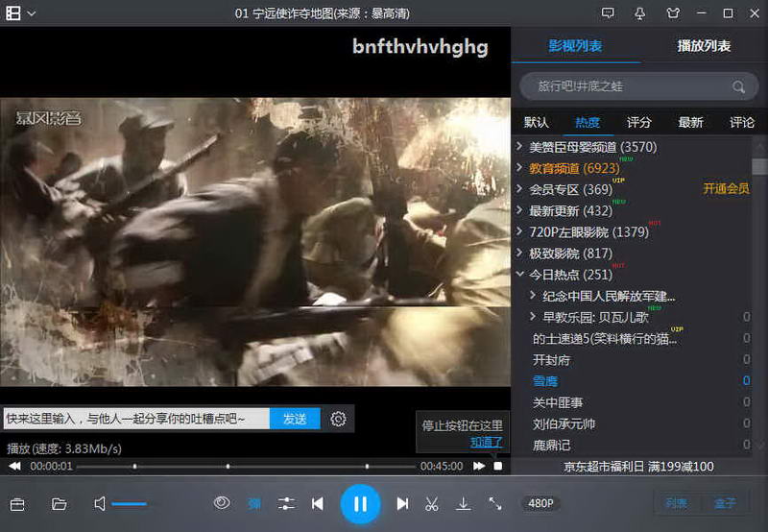The height and width of the screenshot is (532, 768).
Task: Click the danmaku comment input field
Action: 136,419
